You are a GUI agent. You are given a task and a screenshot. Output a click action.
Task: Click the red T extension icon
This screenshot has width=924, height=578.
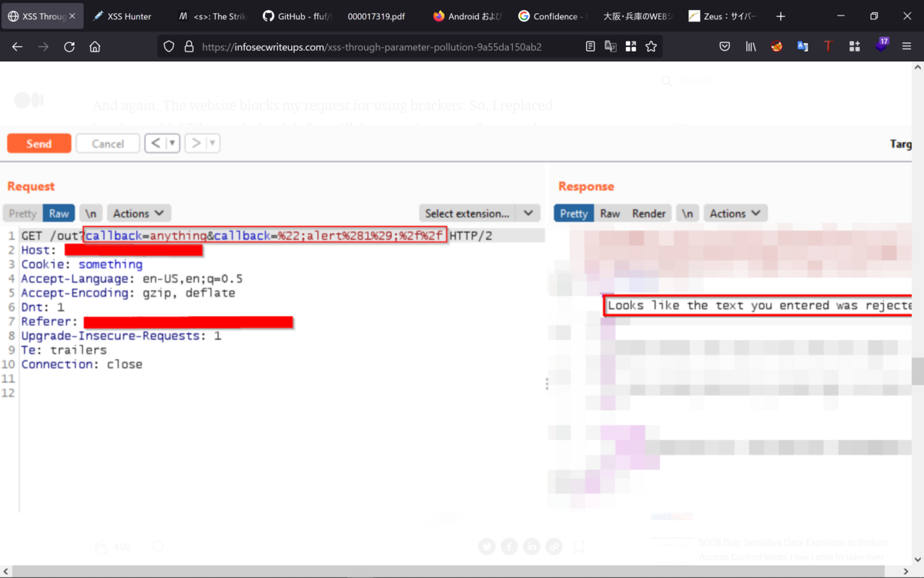click(x=828, y=46)
